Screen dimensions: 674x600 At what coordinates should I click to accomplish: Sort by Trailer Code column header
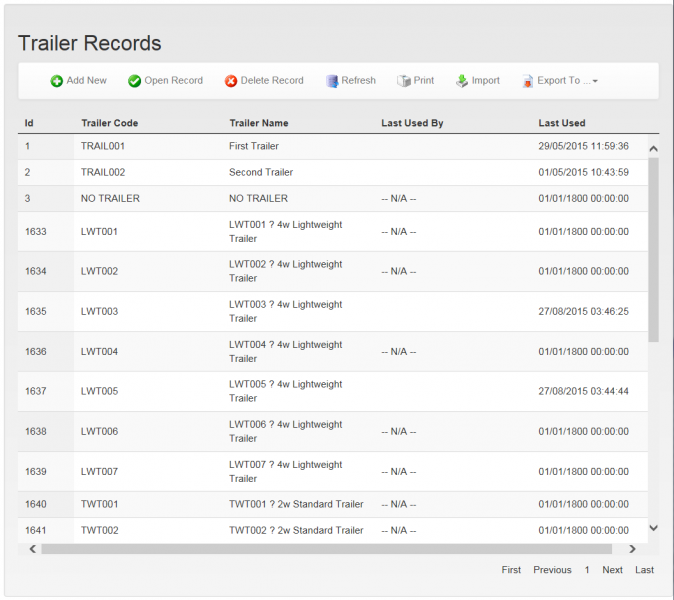pyautogui.click(x=110, y=123)
